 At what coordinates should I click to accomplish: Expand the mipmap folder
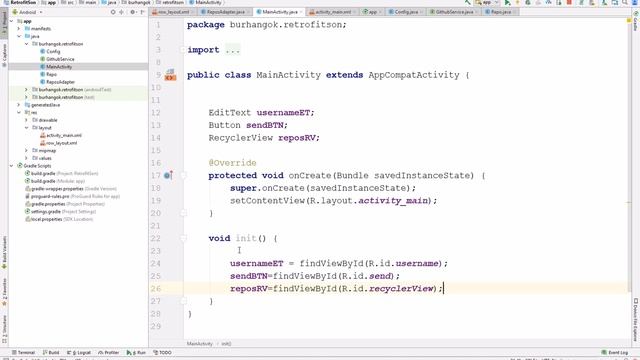27,151
